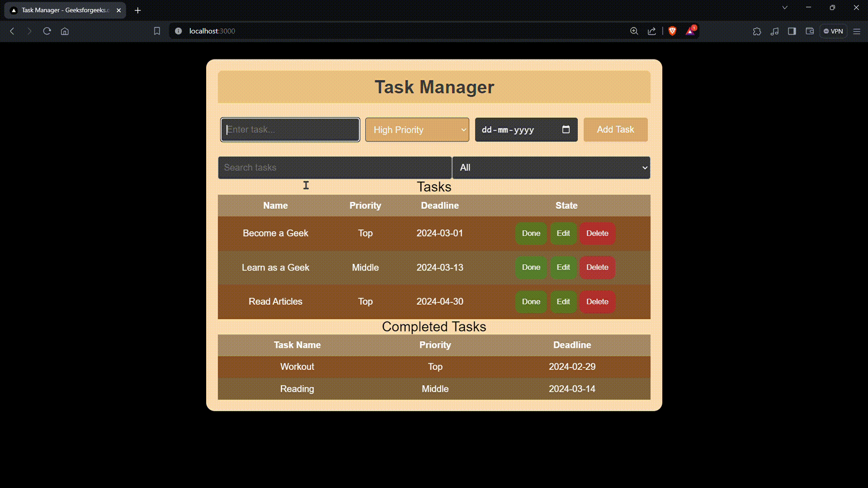
Task: Click the Reading completed task
Action: pyautogui.click(x=297, y=389)
